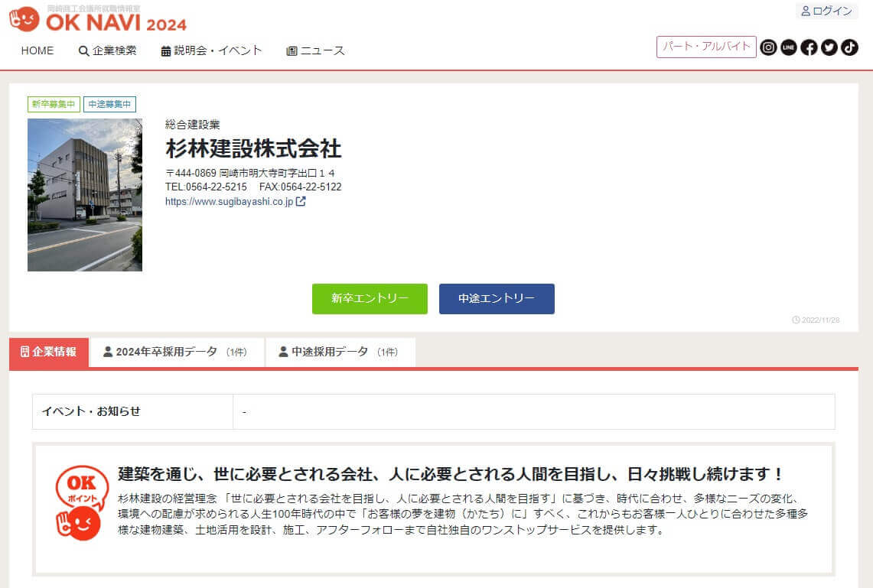Click the 建築を通じ headline text
873x588 pixels.
[451, 474]
